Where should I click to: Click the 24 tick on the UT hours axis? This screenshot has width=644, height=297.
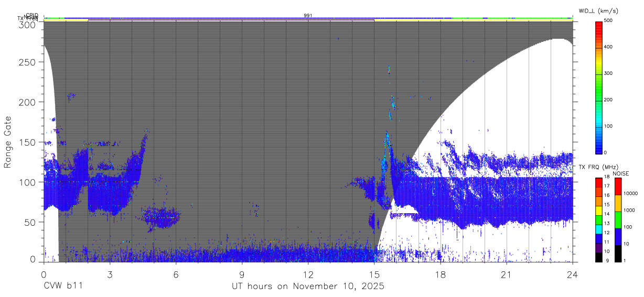coord(572,274)
